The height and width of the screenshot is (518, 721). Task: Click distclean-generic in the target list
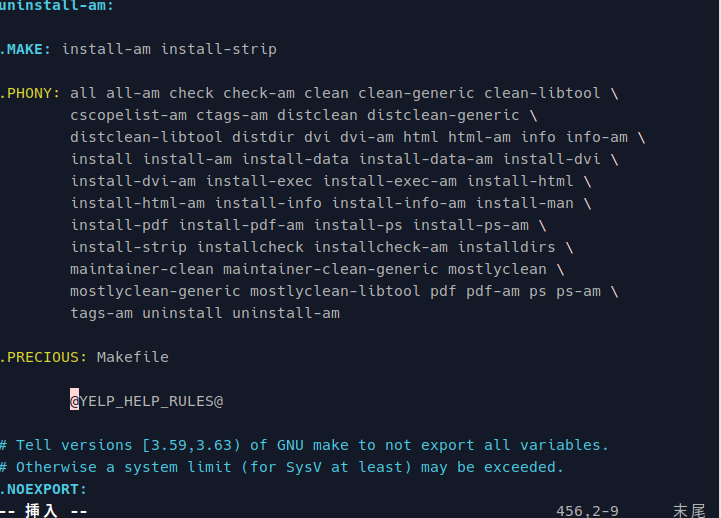point(443,115)
